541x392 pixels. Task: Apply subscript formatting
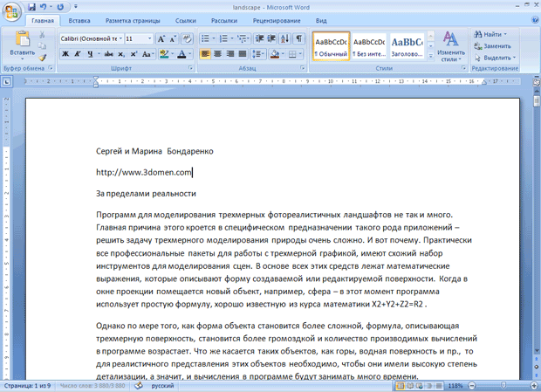click(121, 54)
